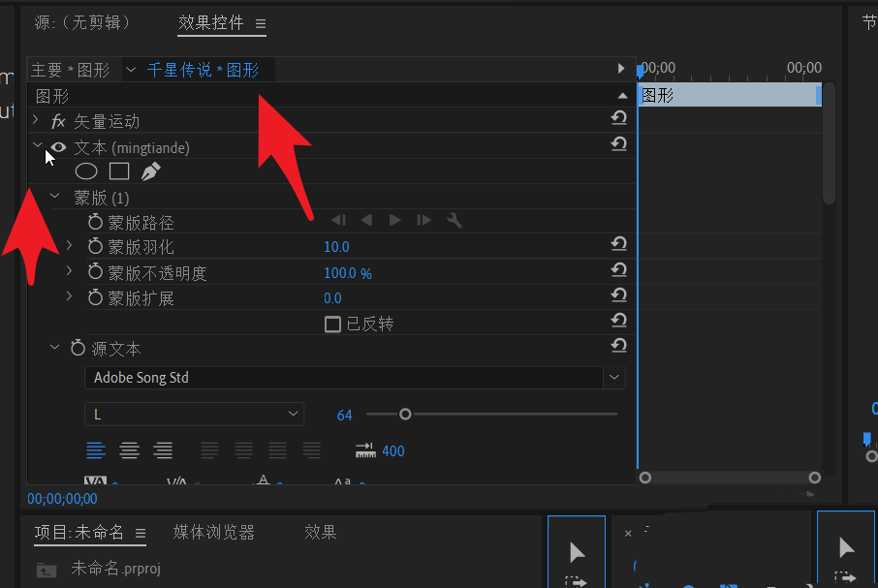Collapse 图形 header with up arrow
The image size is (878, 588).
(x=622, y=96)
